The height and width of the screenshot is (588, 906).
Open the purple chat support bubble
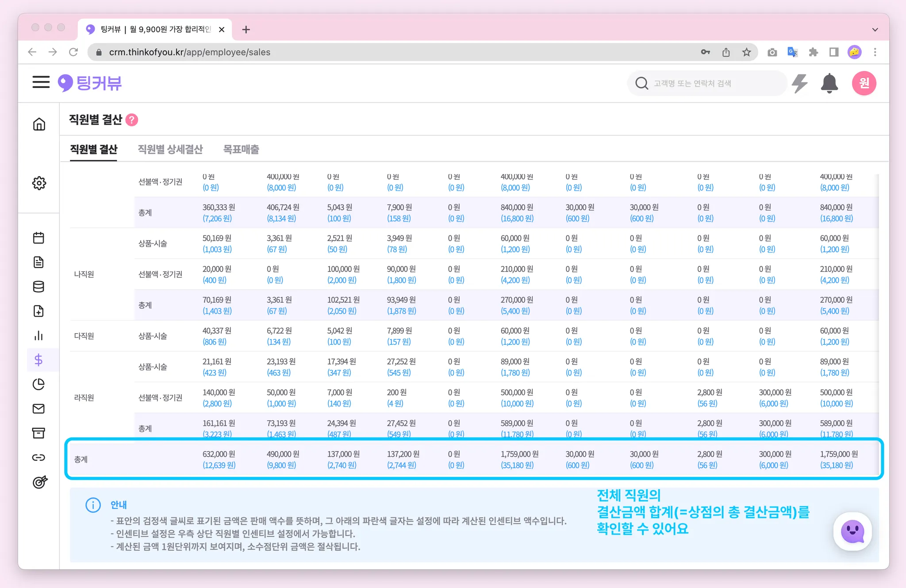point(852,531)
